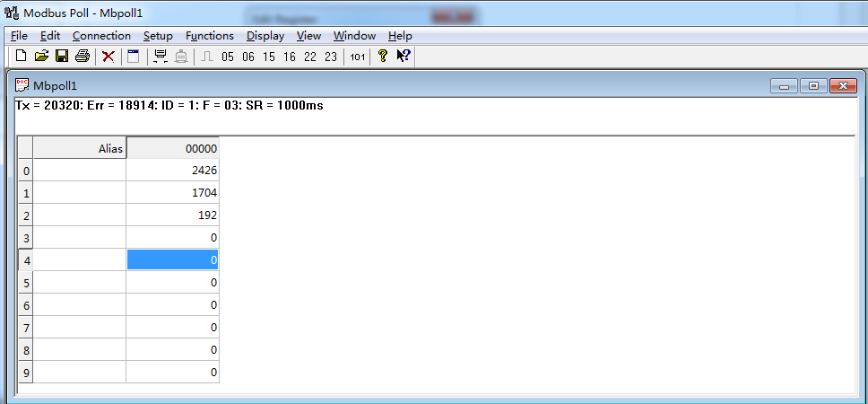Open the Edit menu
This screenshot has height=404, width=868.
pos(50,36)
